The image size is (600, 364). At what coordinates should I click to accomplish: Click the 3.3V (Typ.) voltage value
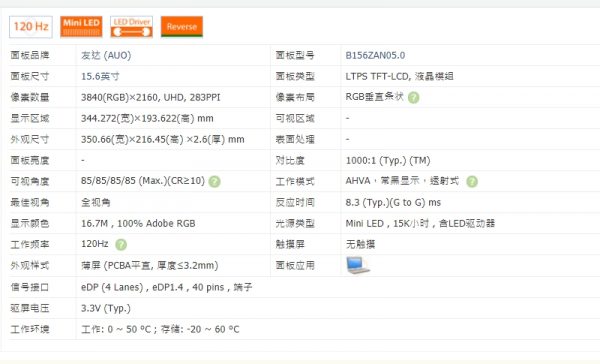point(106,308)
